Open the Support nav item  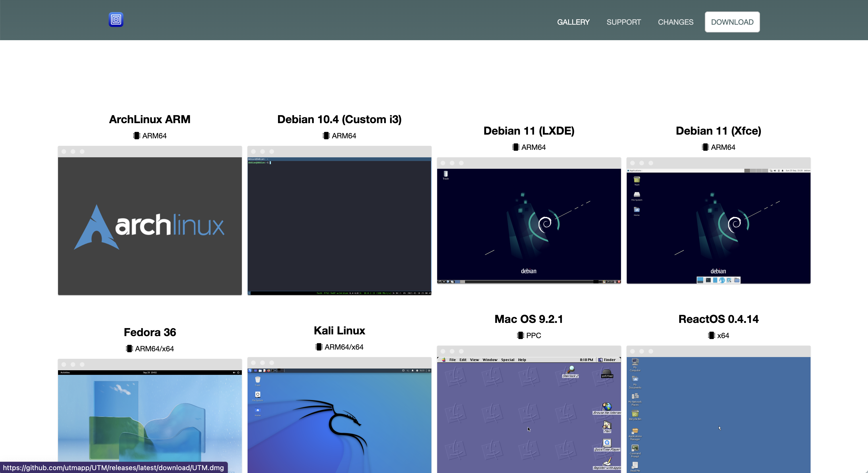[623, 22]
